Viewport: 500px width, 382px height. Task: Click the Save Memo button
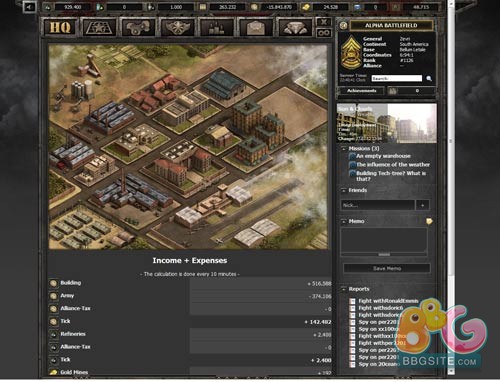[x=387, y=268]
